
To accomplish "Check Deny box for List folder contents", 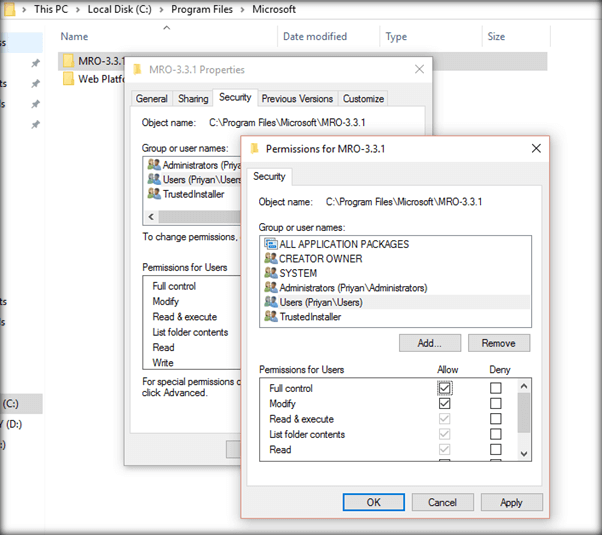I will pyautogui.click(x=495, y=434).
